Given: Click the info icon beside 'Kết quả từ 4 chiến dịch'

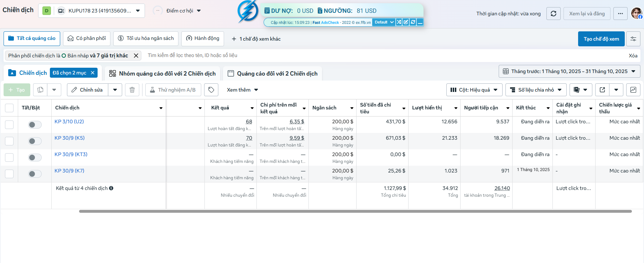Looking at the screenshot, I should point(111,188).
